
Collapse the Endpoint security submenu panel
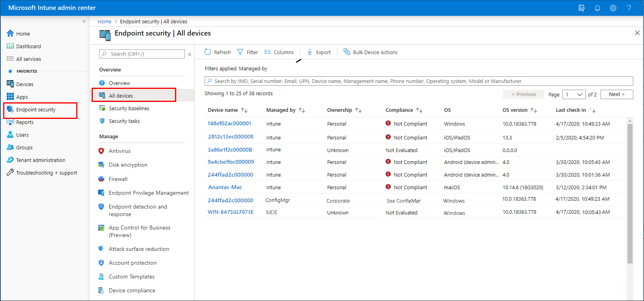tap(190, 54)
